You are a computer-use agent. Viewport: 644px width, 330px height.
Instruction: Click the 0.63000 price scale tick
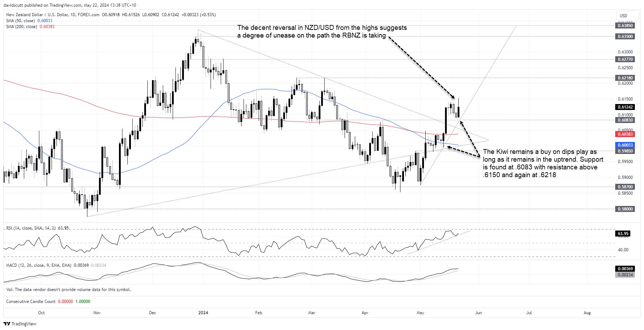click(625, 52)
